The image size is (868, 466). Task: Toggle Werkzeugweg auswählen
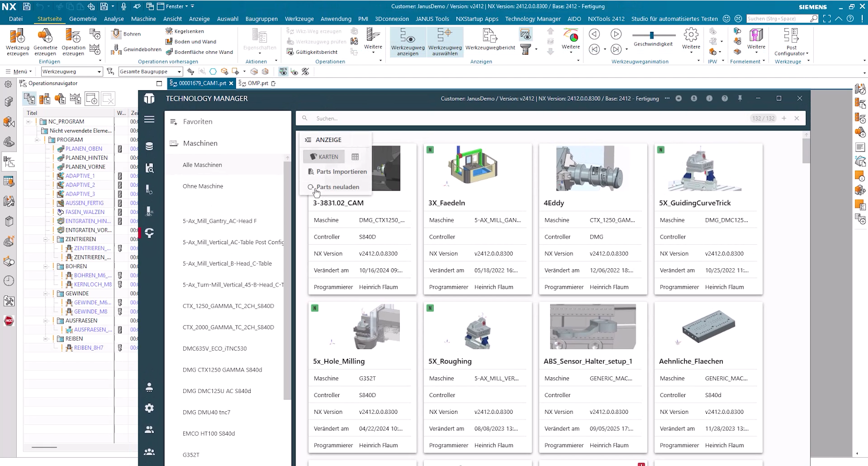click(x=445, y=42)
